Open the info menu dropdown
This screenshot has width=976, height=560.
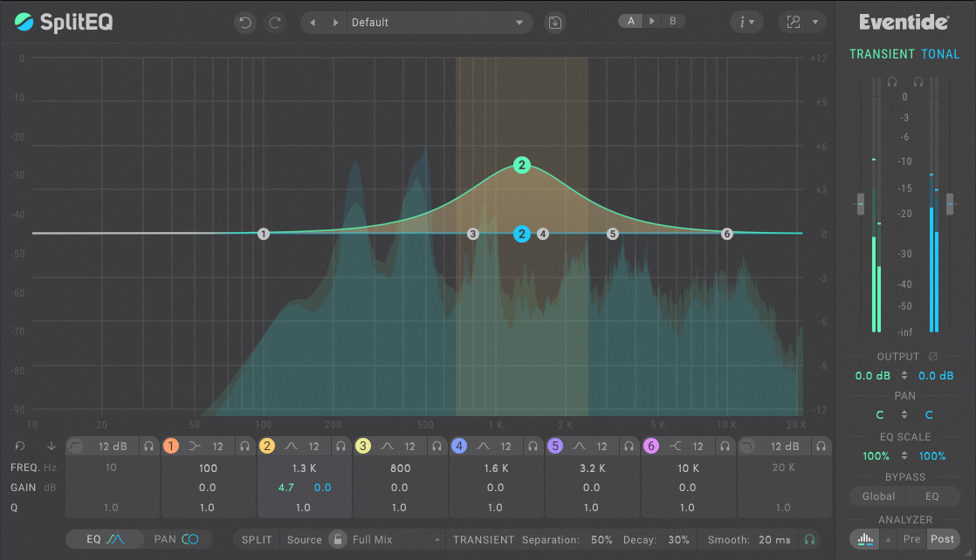[746, 23]
